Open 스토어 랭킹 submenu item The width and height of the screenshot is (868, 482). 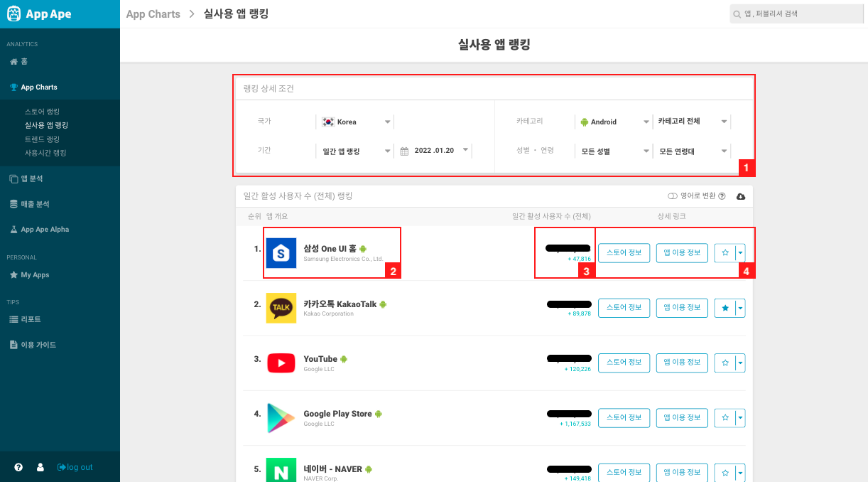click(x=42, y=112)
